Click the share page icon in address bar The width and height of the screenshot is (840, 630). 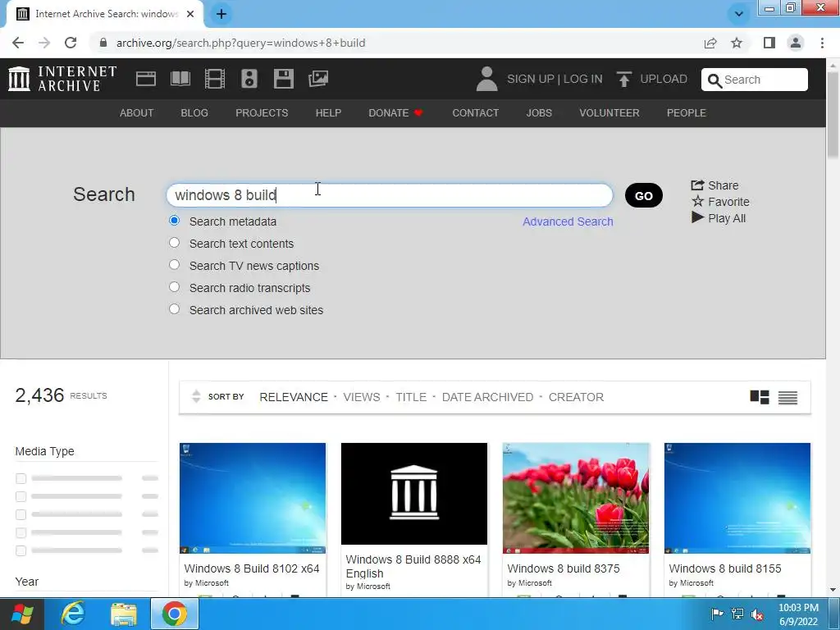coord(710,43)
